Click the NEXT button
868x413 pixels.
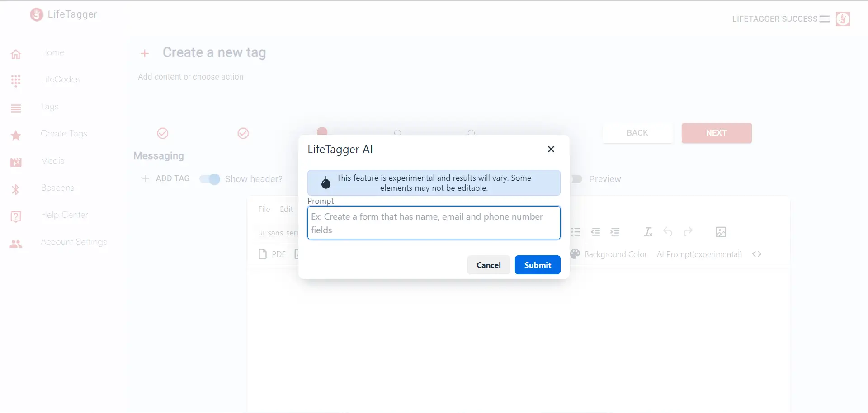(x=717, y=133)
